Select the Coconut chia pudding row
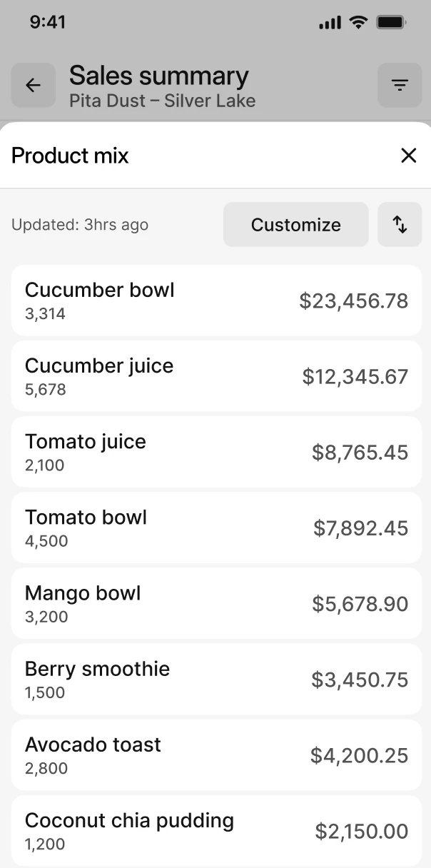This screenshot has height=868, width=431. [x=216, y=830]
